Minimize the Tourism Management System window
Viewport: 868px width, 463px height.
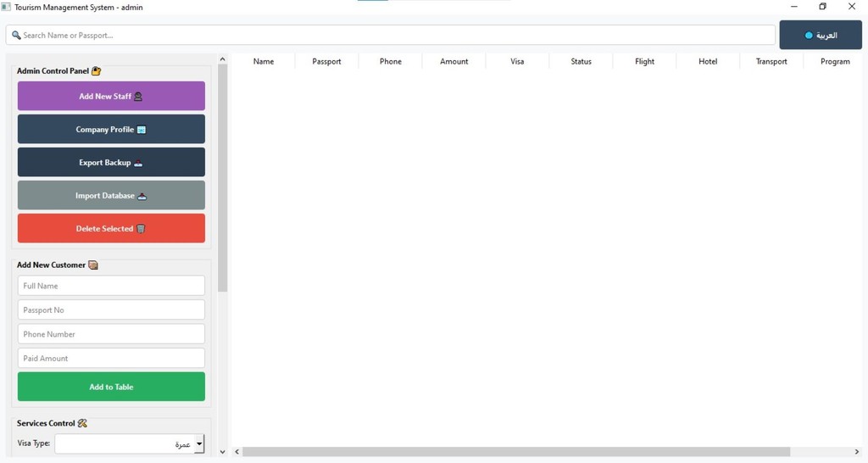pos(794,7)
